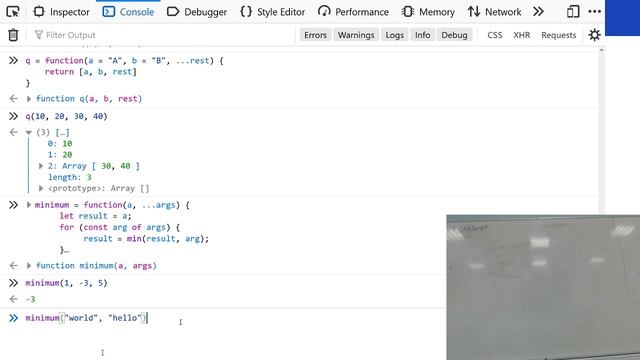640x360 pixels.
Task: Toggle the XHR filter
Action: pyautogui.click(x=522, y=35)
